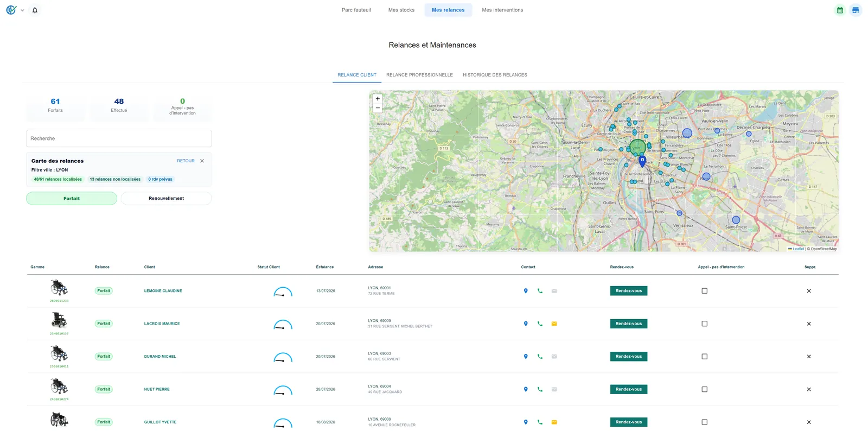The image size is (868, 431).
Task: Check Appel box for LEMOINE CLAUDINE
Action: (x=705, y=291)
